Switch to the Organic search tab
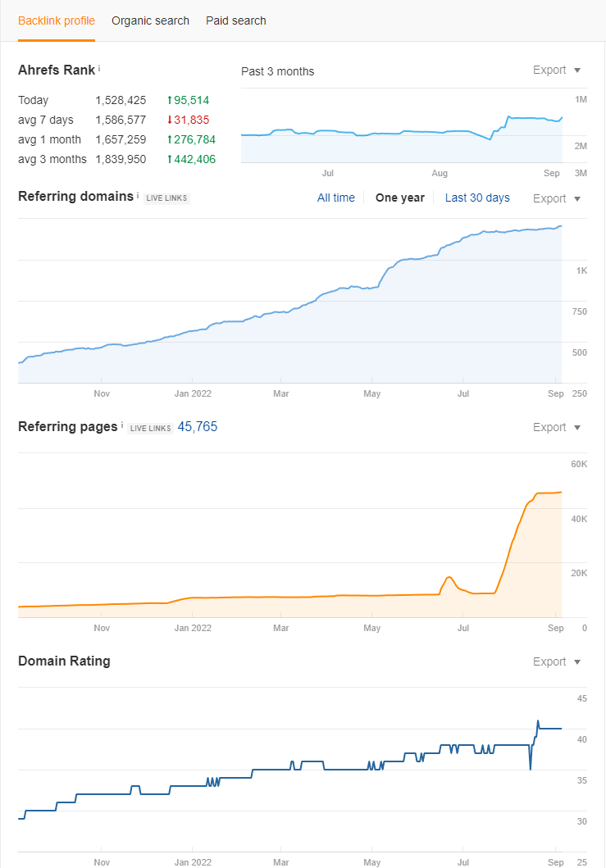Image resolution: width=606 pixels, height=868 pixels. click(150, 20)
